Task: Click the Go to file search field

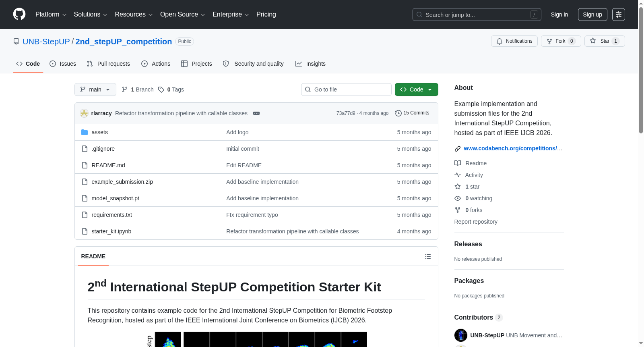Action: click(x=346, y=89)
